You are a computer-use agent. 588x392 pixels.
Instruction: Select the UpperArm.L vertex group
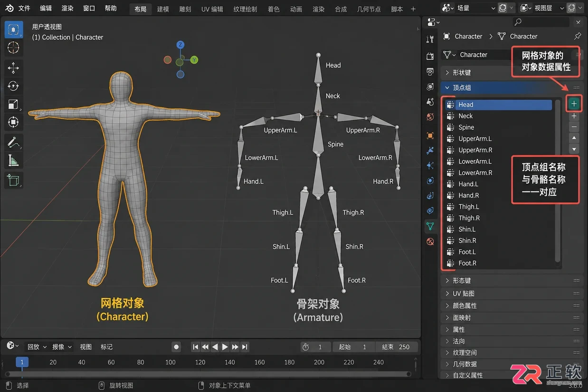(x=499, y=139)
